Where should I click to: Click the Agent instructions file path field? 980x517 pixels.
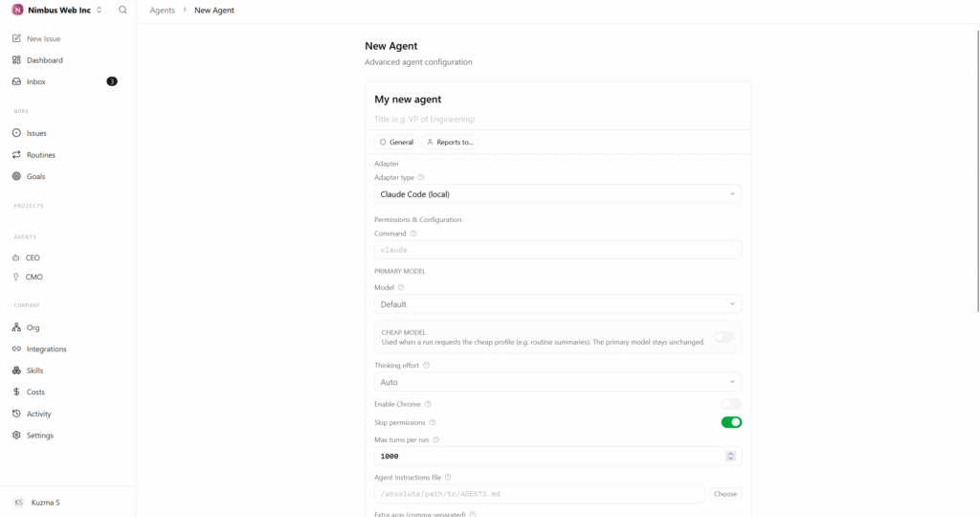540,494
